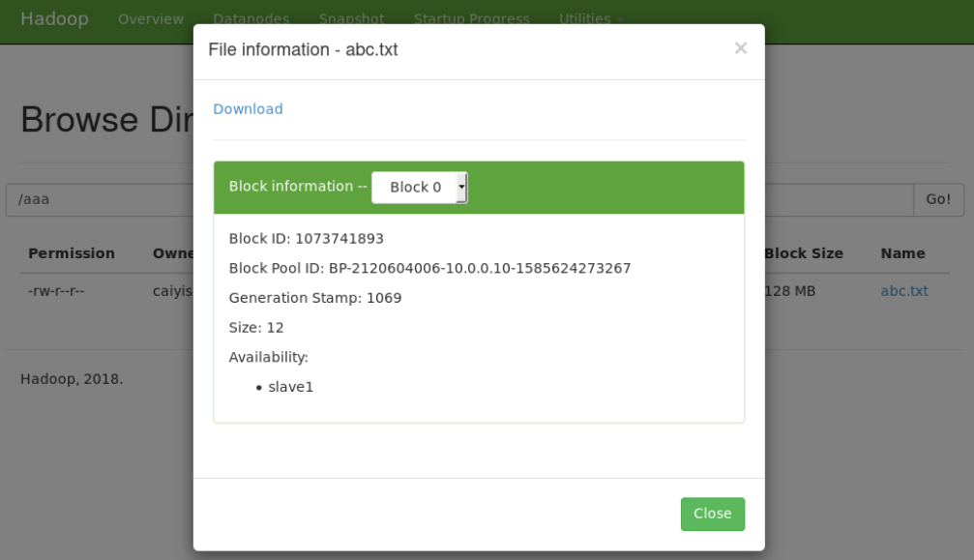The height and width of the screenshot is (560, 974).
Task: Select the 128 MB block size cell
Action: pyautogui.click(x=790, y=291)
